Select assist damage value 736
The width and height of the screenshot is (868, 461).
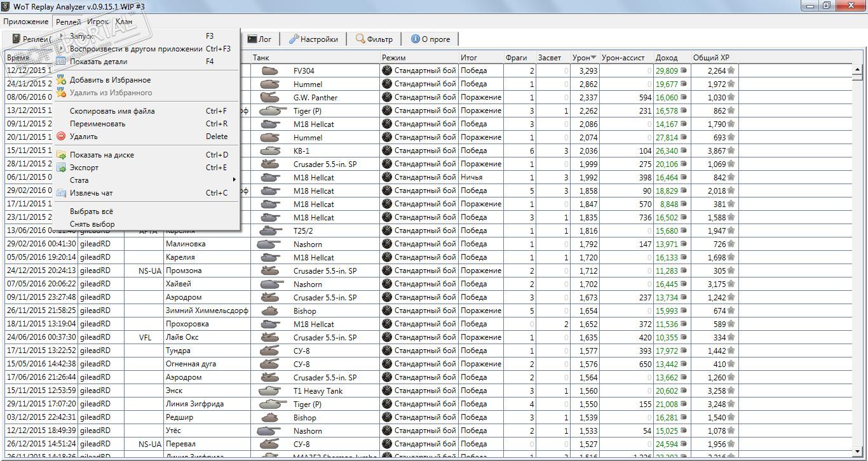(x=645, y=217)
